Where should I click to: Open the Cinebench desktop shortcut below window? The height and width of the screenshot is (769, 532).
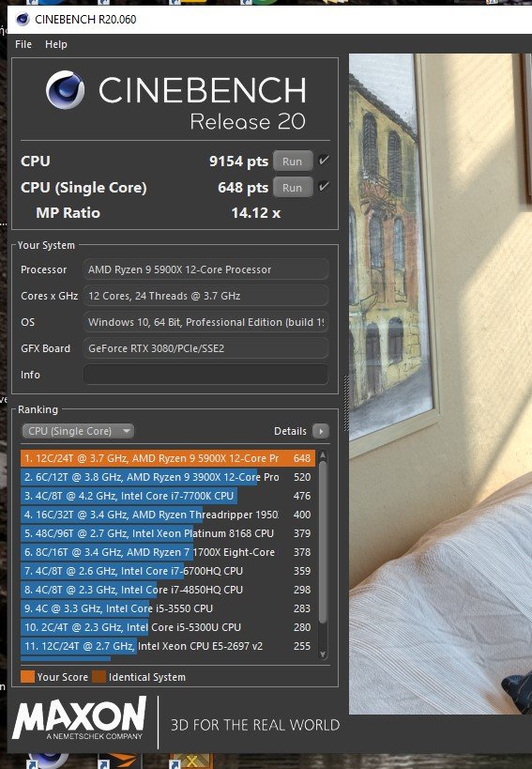coord(48,760)
